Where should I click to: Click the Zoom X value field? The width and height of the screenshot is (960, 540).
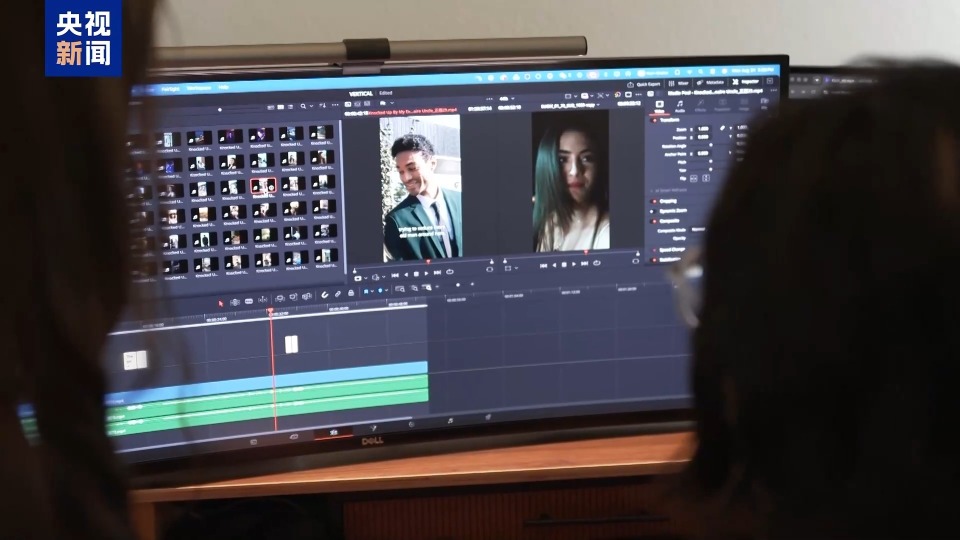click(x=703, y=129)
